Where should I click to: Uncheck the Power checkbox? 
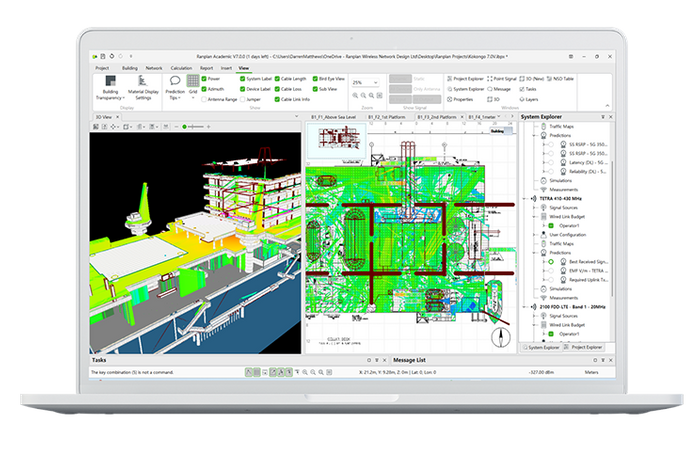pos(204,79)
